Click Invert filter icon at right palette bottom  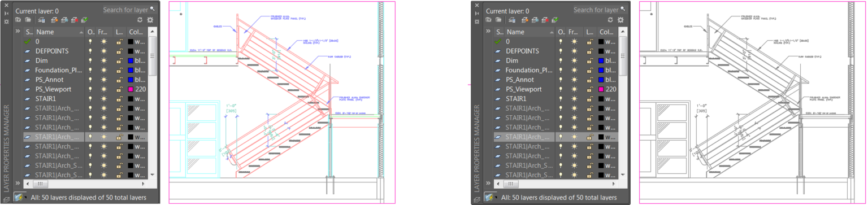[489, 197]
